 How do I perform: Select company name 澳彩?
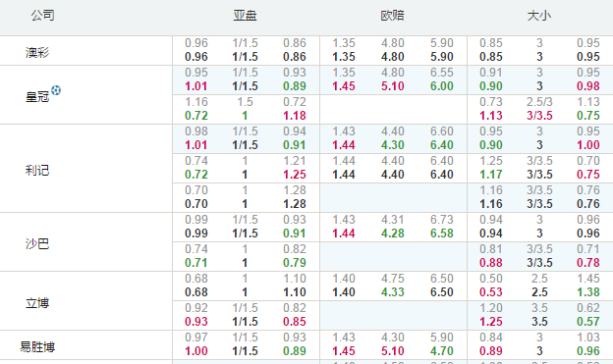click(x=37, y=52)
